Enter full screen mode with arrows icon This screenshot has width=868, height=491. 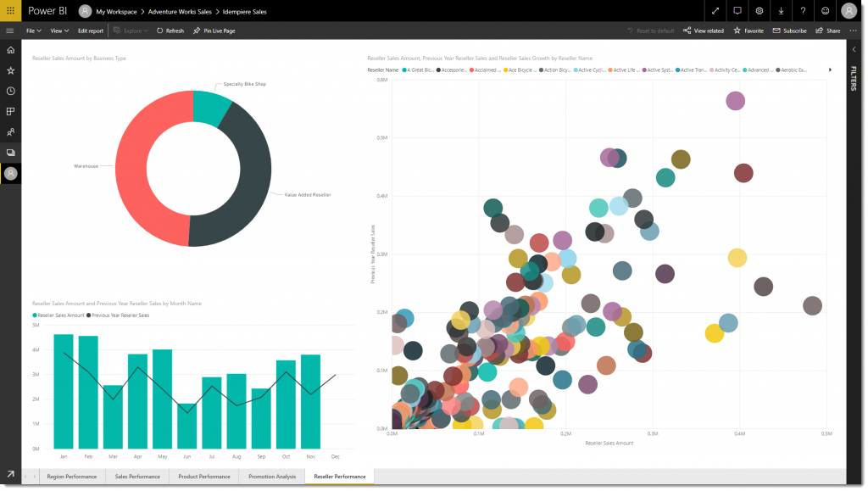click(715, 11)
